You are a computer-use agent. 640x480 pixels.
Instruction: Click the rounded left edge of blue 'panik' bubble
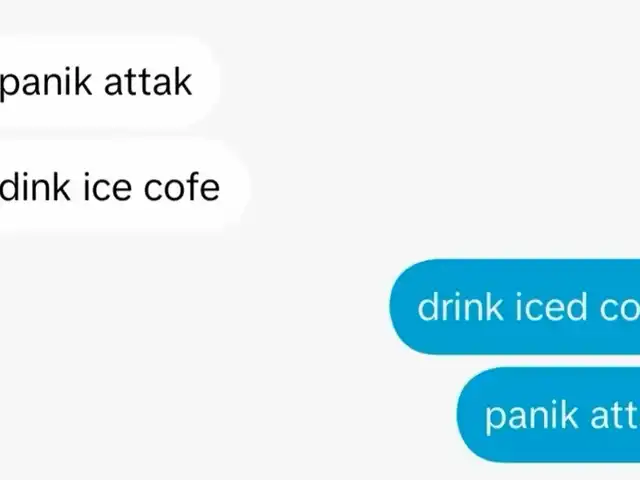tap(469, 415)
